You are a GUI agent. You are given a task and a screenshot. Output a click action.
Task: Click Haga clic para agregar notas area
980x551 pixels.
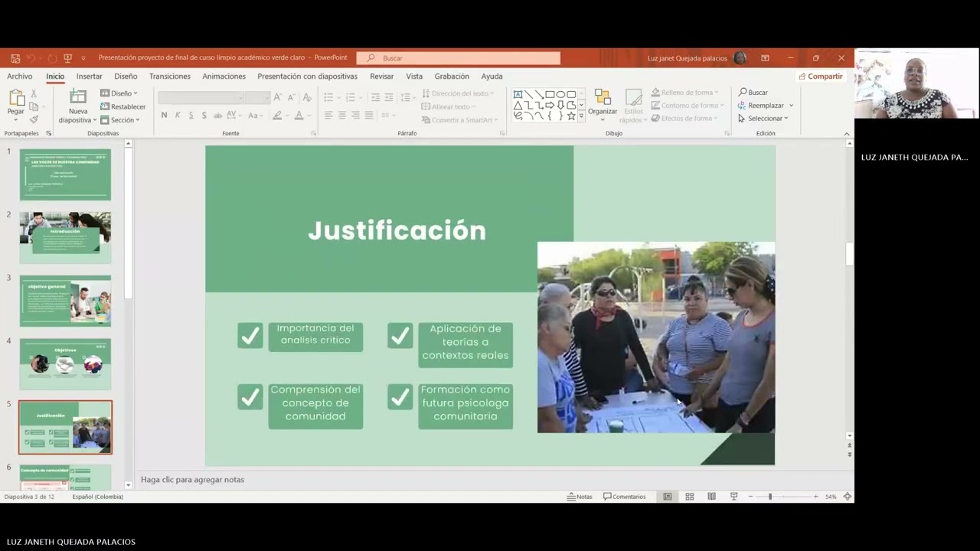tap(192, 480)
